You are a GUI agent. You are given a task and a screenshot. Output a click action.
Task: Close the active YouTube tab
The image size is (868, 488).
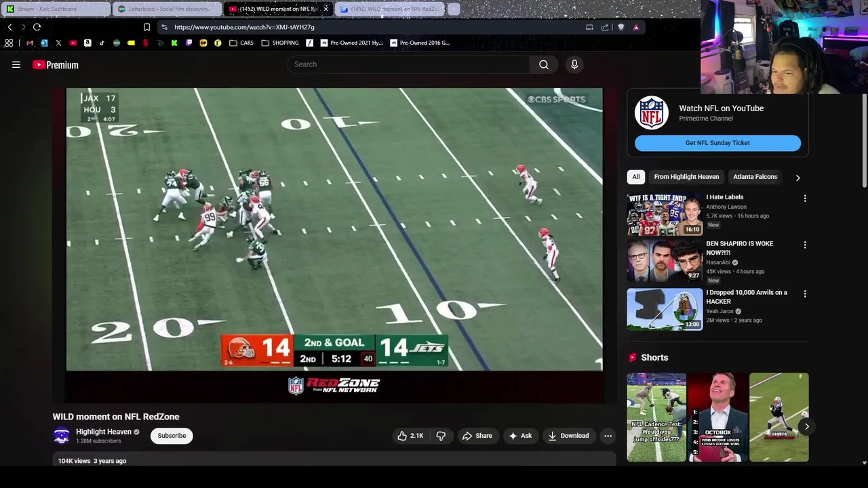pyautogui.click(x=325, y=9)
